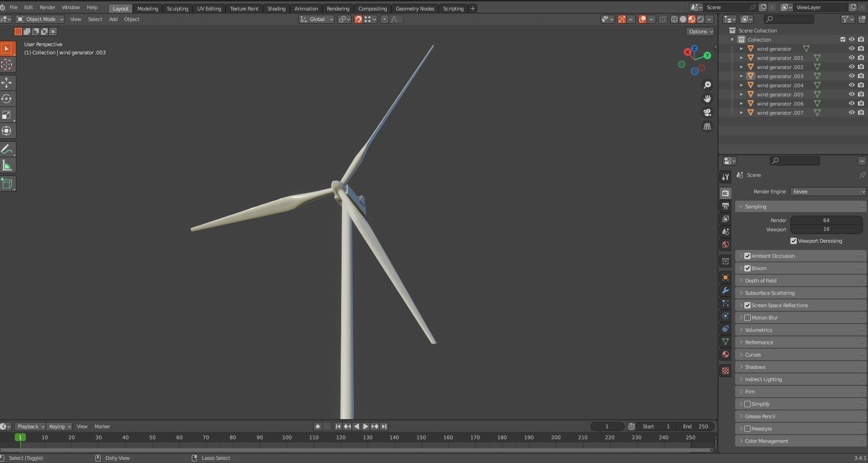868x463 pixels.
Task: Disable Screen Space Reflections checkbox
Action: click(747, 305)
